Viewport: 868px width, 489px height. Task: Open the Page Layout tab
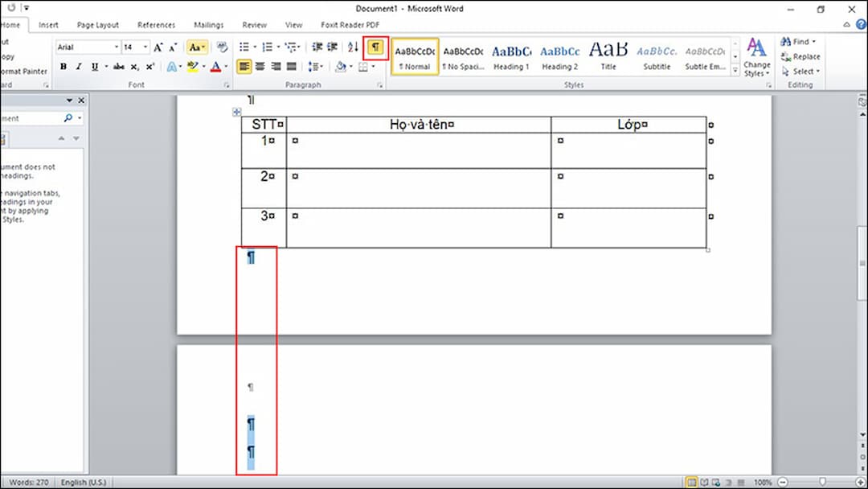[x=98, y=25]
